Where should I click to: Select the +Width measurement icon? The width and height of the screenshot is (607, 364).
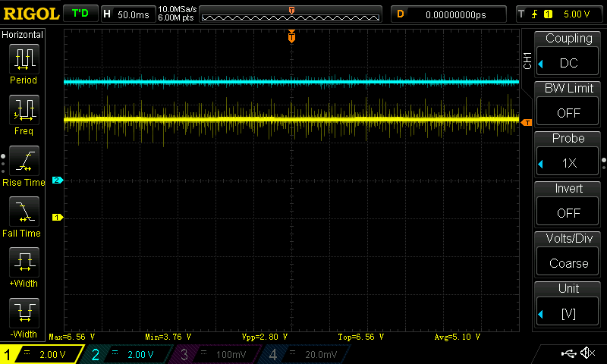click(x=24, y=263)
